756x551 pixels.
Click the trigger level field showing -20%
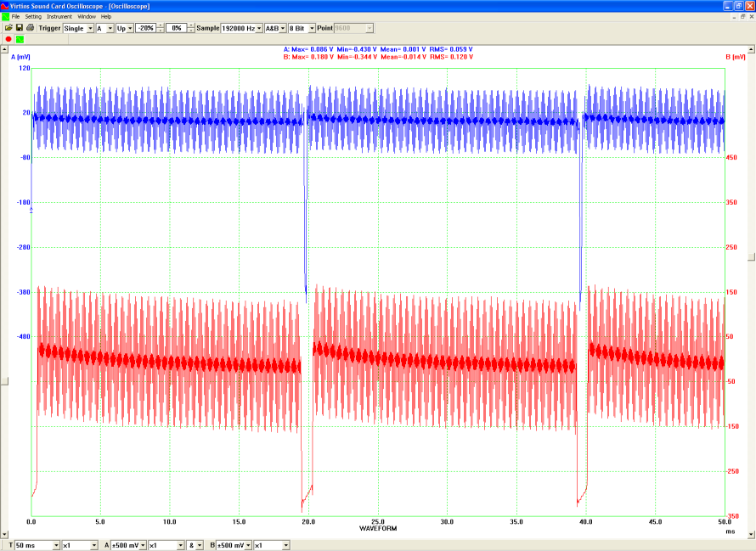pos(146,29)
